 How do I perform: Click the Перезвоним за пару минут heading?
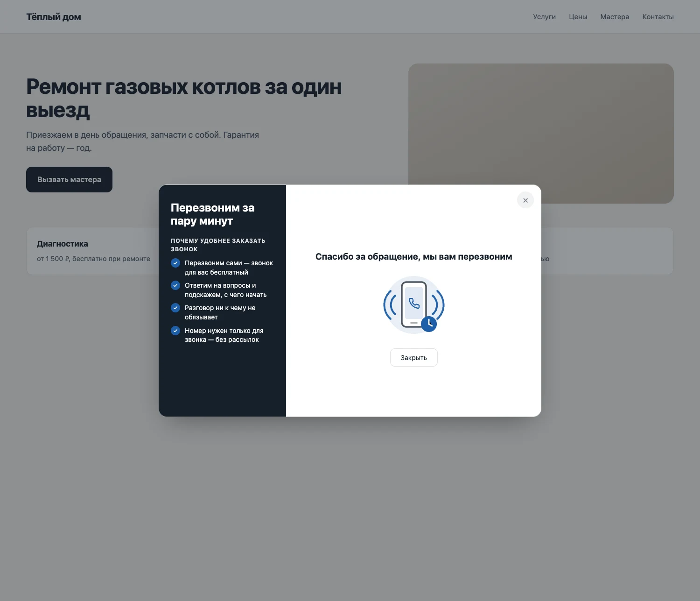point(213,214)
